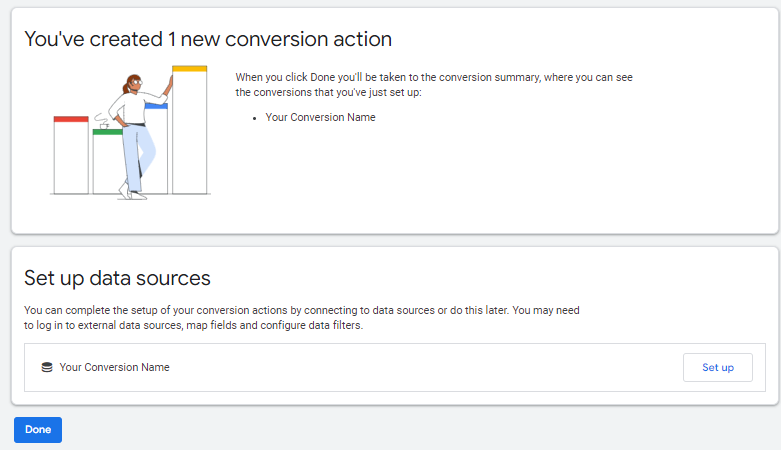Click the bullet point before Your Conversion Name
781x450 pixels.
coord(256,118)
